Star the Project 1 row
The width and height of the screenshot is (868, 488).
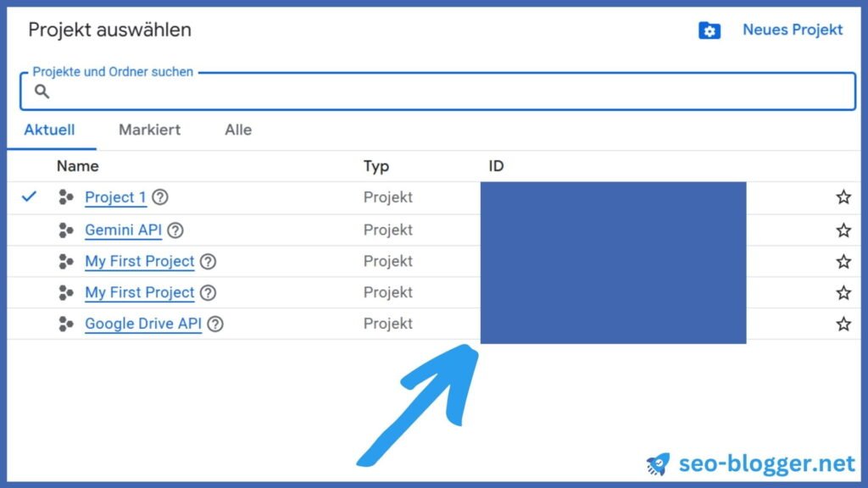[x=843, y=197]
